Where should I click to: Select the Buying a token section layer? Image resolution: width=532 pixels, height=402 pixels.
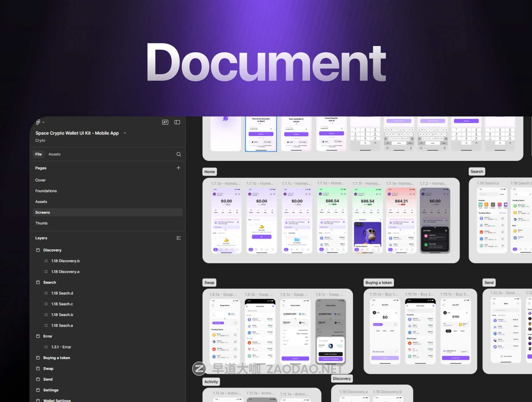[x=56, y=358]
